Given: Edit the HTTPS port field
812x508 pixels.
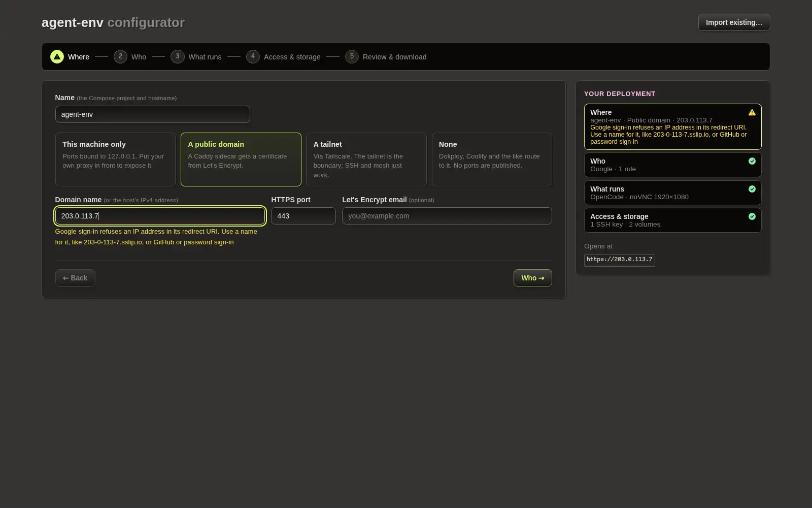Looking at the screenshot, I should pyautogui.click(x=303, y=216).
